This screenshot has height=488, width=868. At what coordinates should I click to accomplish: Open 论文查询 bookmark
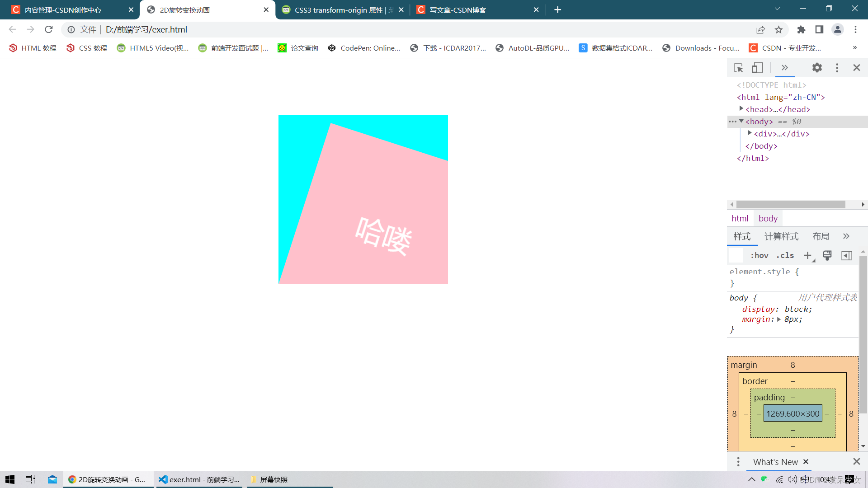(x=298, y=48)
